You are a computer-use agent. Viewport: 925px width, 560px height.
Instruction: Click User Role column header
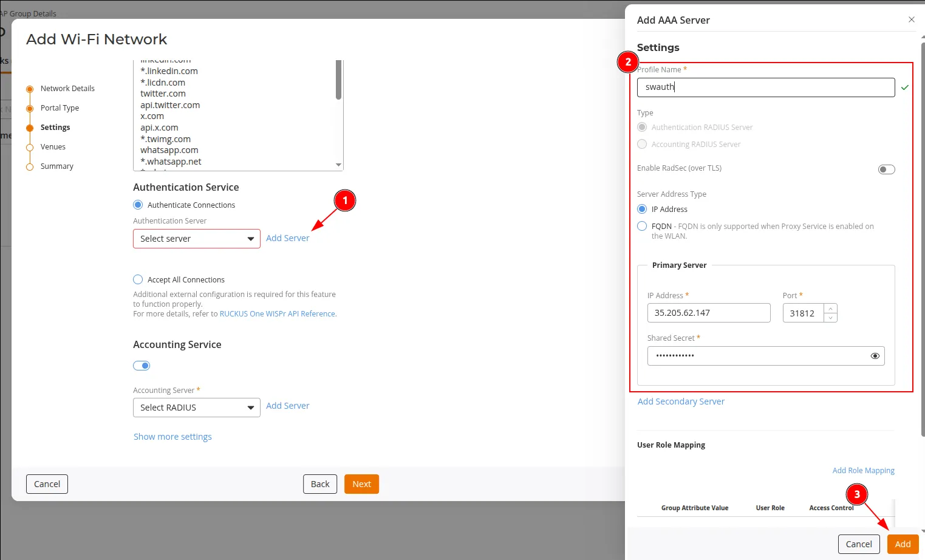(770, 508)
